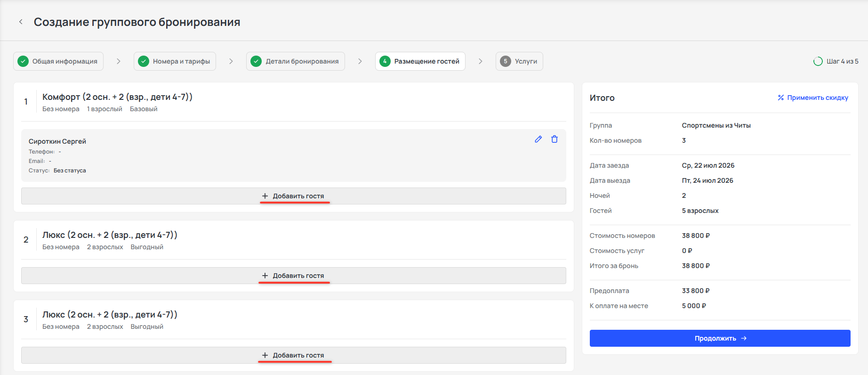Click the Применить скидку link
The image size is (868, 375).
[x=813, y=98]
